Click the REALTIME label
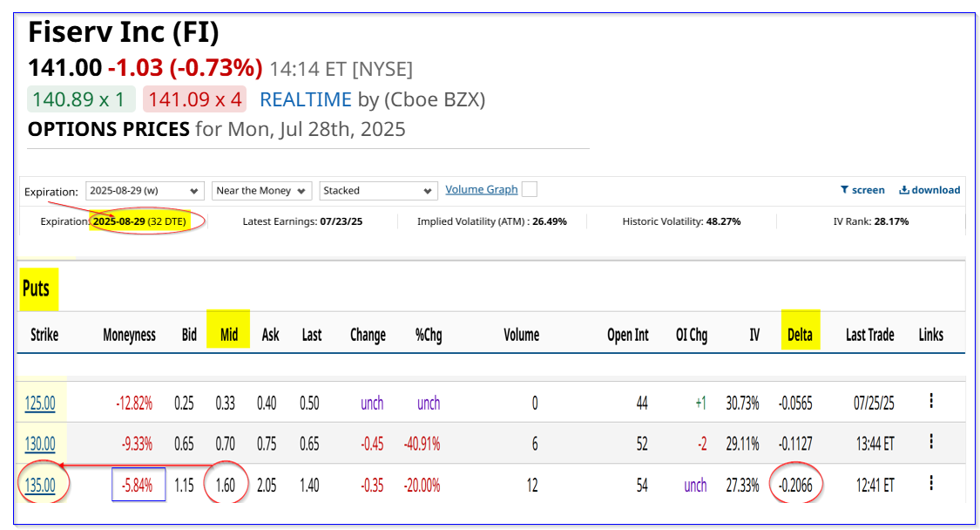The image size is (980, 530). point(306,99)
